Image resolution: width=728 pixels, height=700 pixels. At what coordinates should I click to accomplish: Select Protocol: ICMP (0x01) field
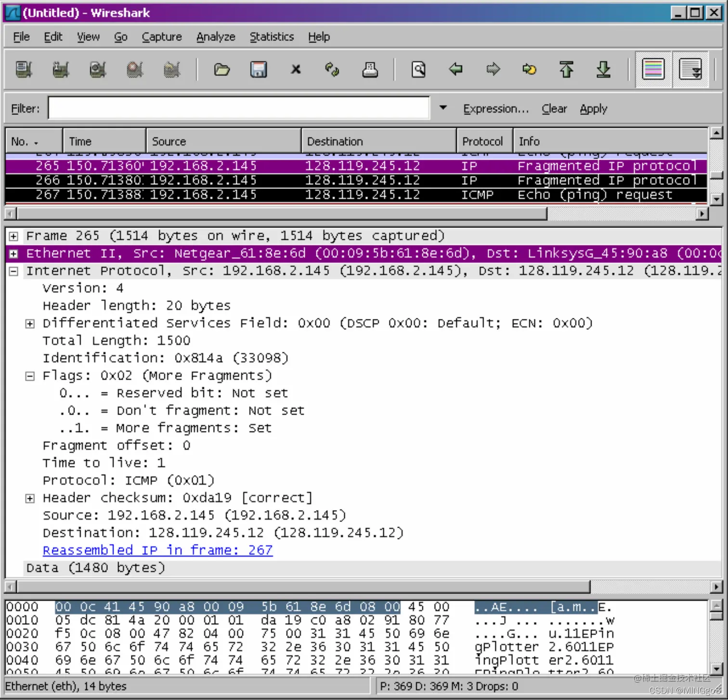[129, 480]
